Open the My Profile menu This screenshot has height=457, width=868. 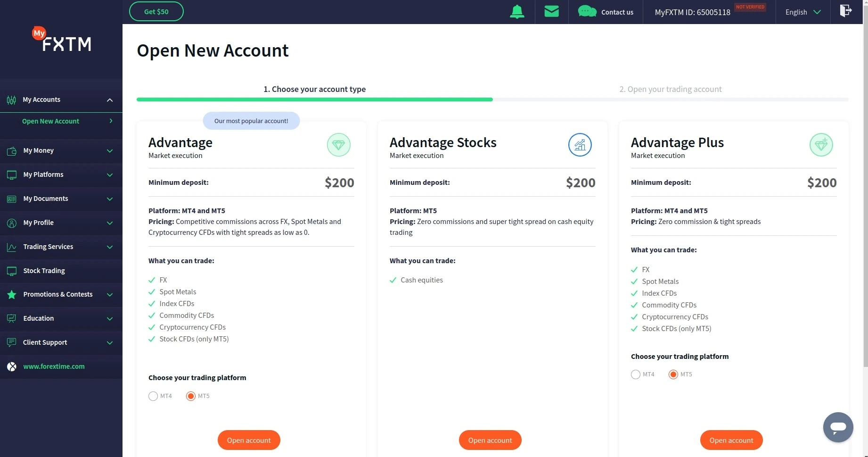[61, 223]
